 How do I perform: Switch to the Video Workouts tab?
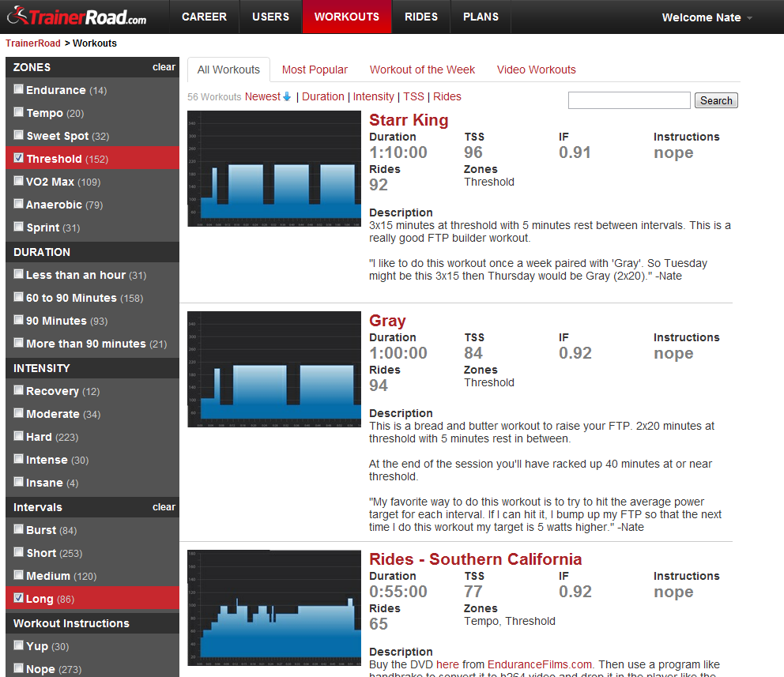536,70
